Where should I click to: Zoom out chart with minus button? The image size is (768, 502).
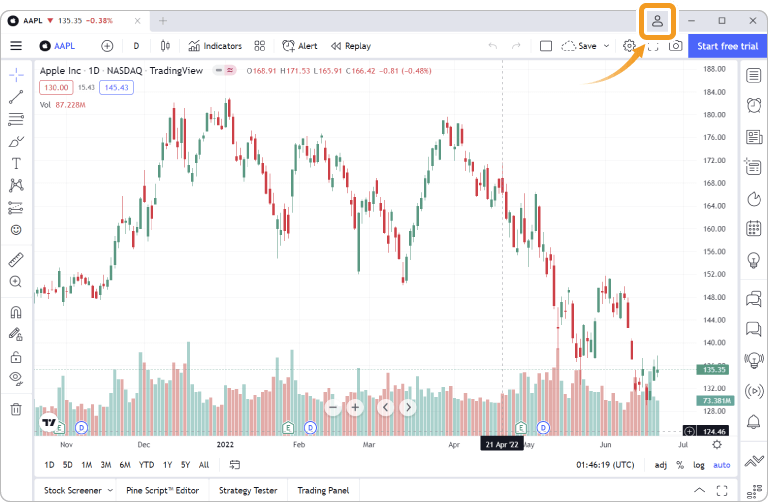[333, 407]
